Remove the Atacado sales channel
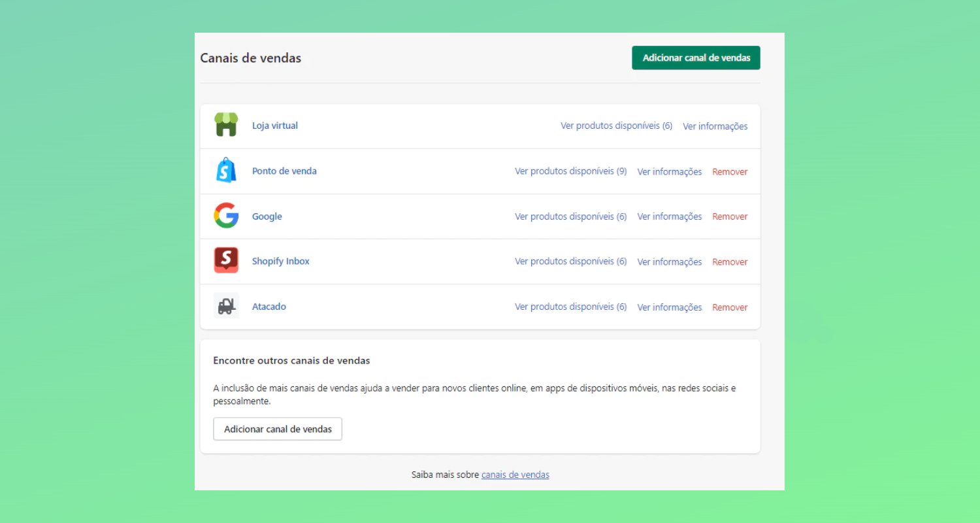The width and height of the screenshot is (980, 523). point(730,307)
